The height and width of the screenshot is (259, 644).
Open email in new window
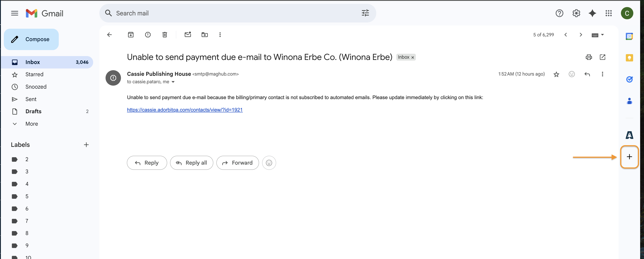[x=603, y=57]
